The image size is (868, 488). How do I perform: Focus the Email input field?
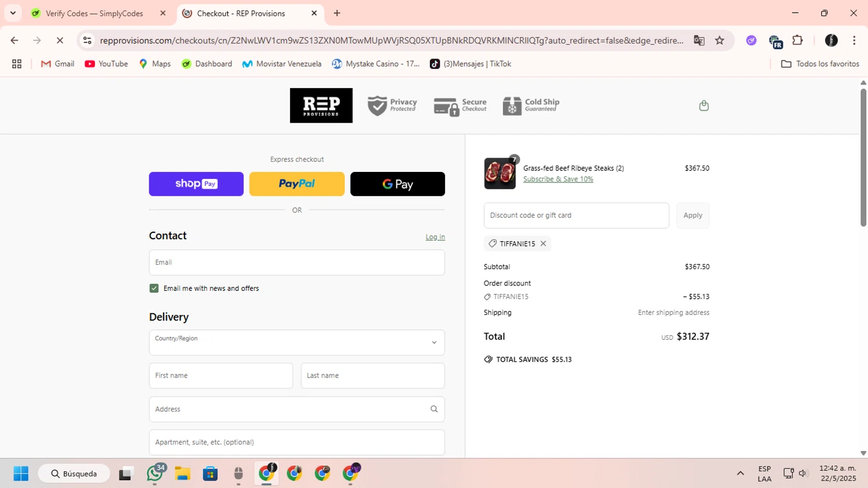[297, 263]
